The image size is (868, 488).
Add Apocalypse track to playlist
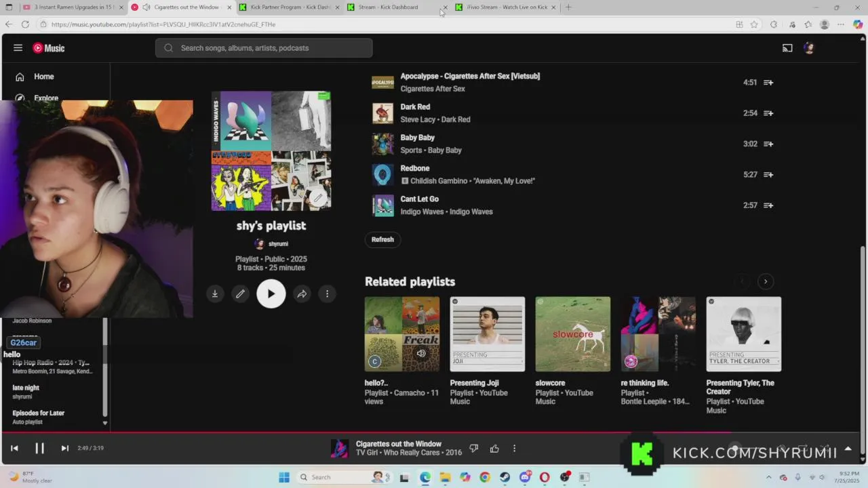point(768,83)
